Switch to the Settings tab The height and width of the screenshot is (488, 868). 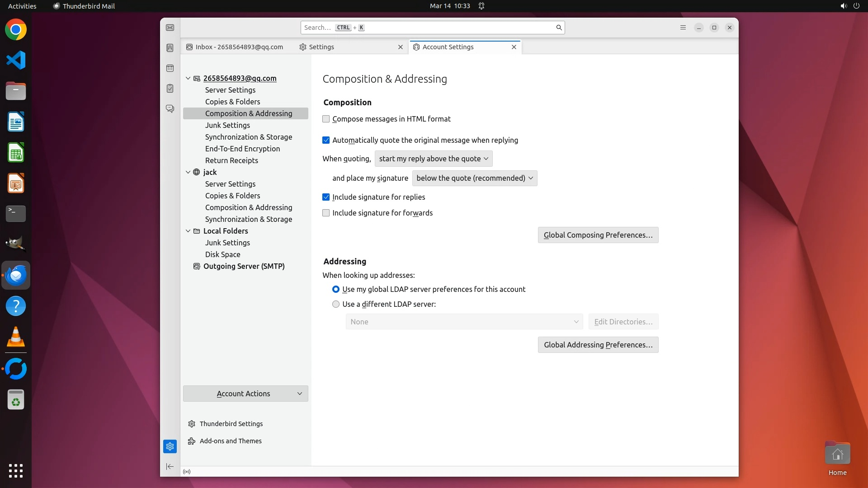[x=321, y=47]
